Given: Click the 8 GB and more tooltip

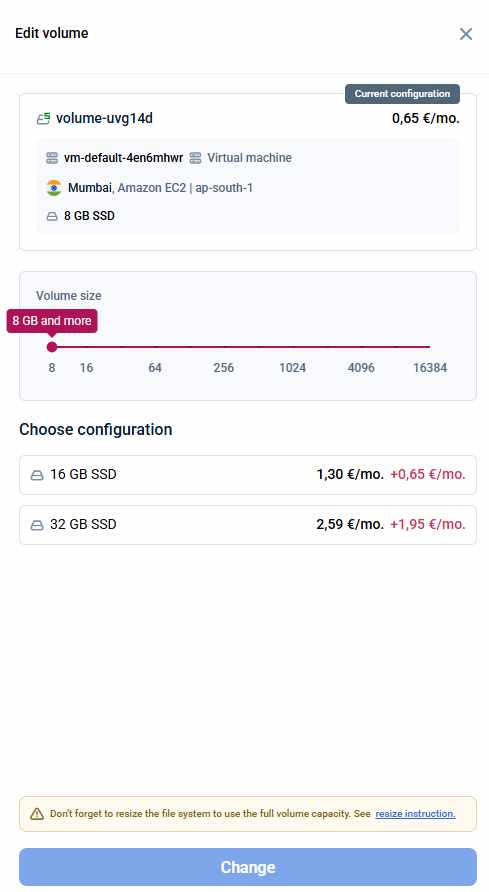Looking at the screenshot, I should tap(52, 321).
